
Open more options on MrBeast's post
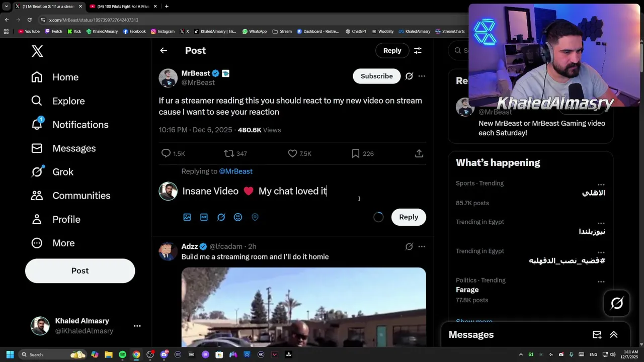[x=422, y=76]
